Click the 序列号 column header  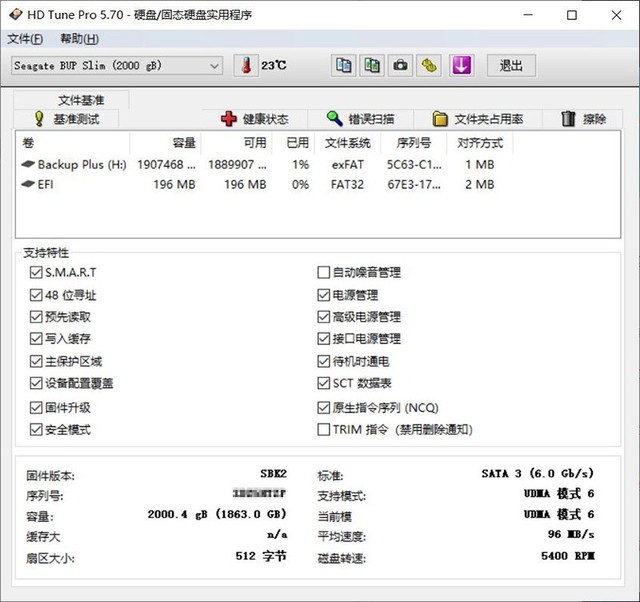413,143
